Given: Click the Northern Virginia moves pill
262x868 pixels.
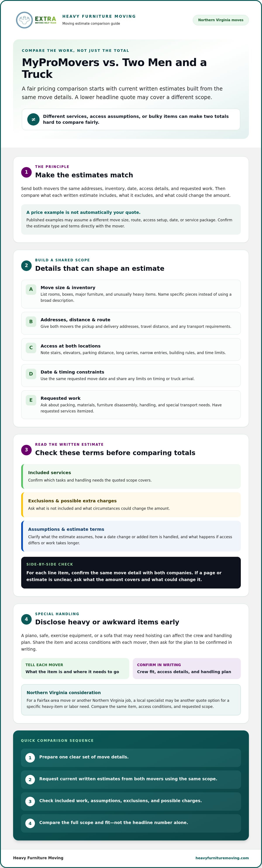Looking at the screenshot, I should tap(221, 20).
